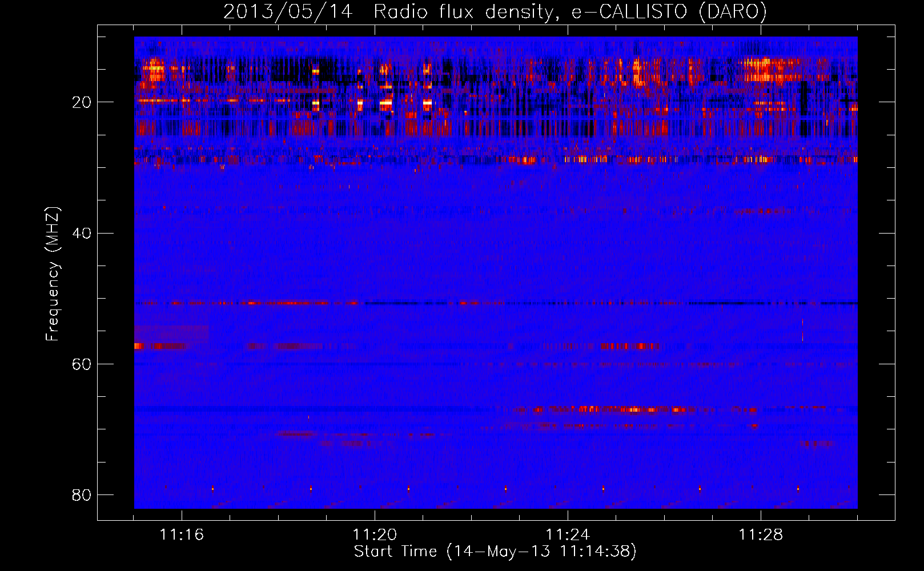Click the 80 MHz frequency tick label
The height and width of the screenshot is (571, 924).
click(82, 494)
